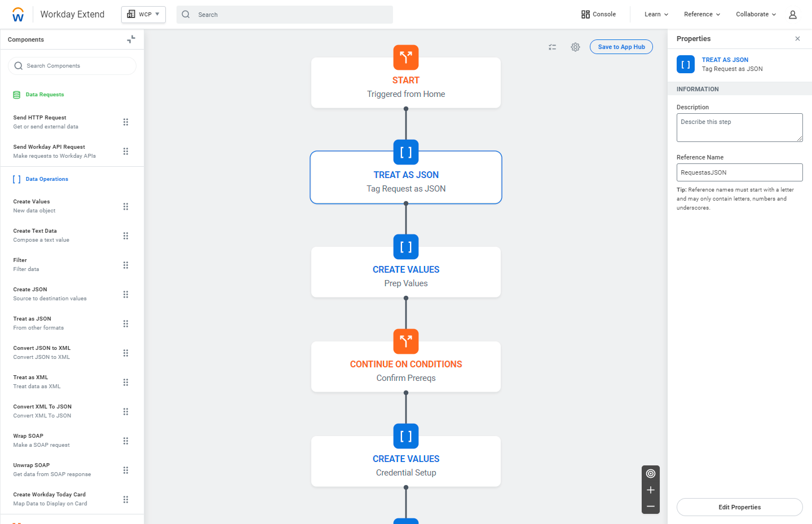812x524 pixels.
Task: Expand the Reference menu
Action: tap(702, 15)
